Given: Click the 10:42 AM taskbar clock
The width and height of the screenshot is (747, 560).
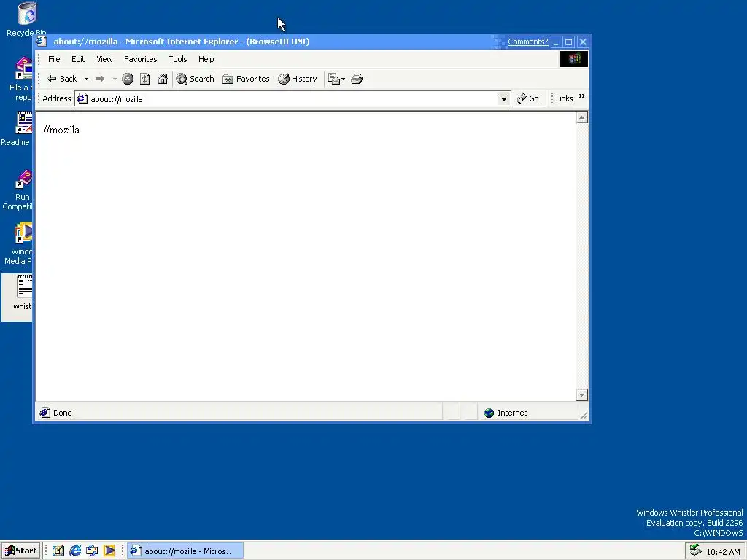Looking at the screenshot, I should pos(723,552).
